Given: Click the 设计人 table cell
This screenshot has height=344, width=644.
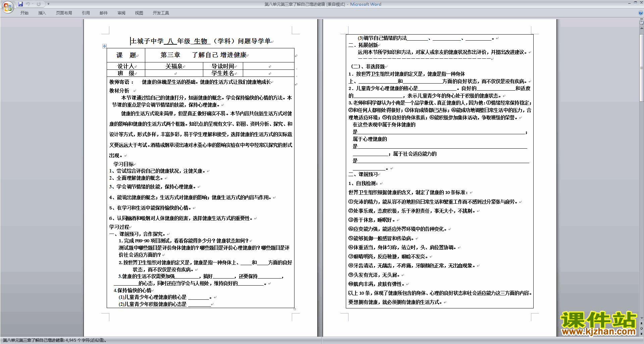Looking at the screenshot, I should [x=126, y=66].
